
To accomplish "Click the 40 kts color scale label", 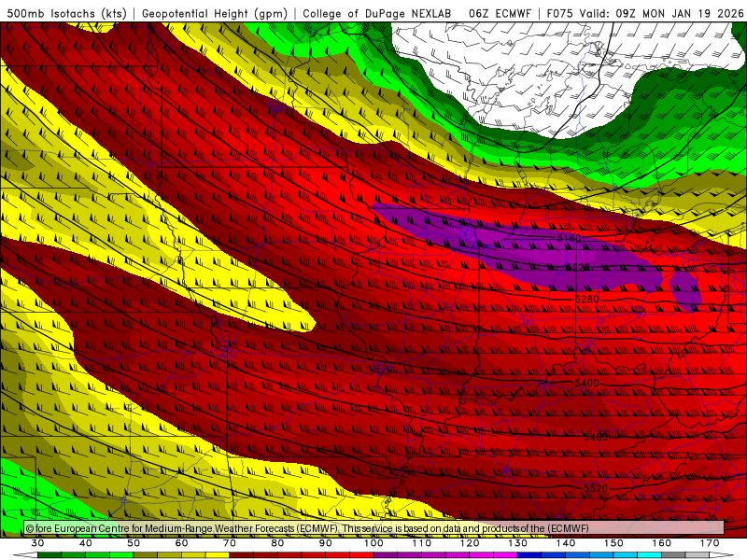I will click(86, 543).
